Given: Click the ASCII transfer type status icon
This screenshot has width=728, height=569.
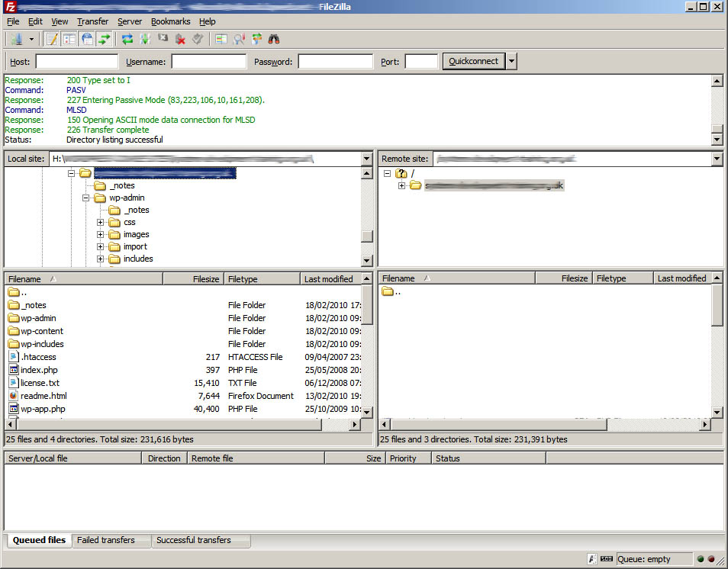Looking at the screenshot, I should [592, 559].
